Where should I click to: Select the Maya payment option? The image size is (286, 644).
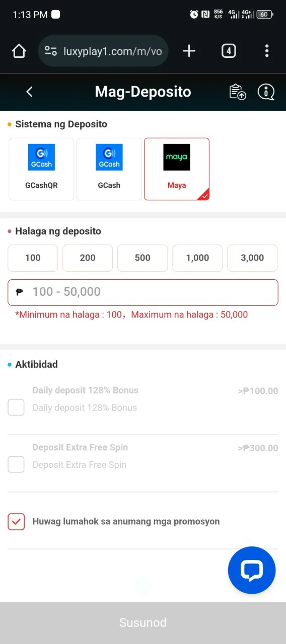177,169
